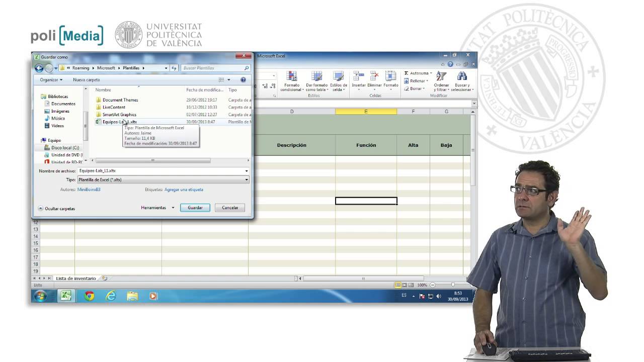Open the change view dropdown arrow in dialog
644x362 pixels.
coord(229,80)
